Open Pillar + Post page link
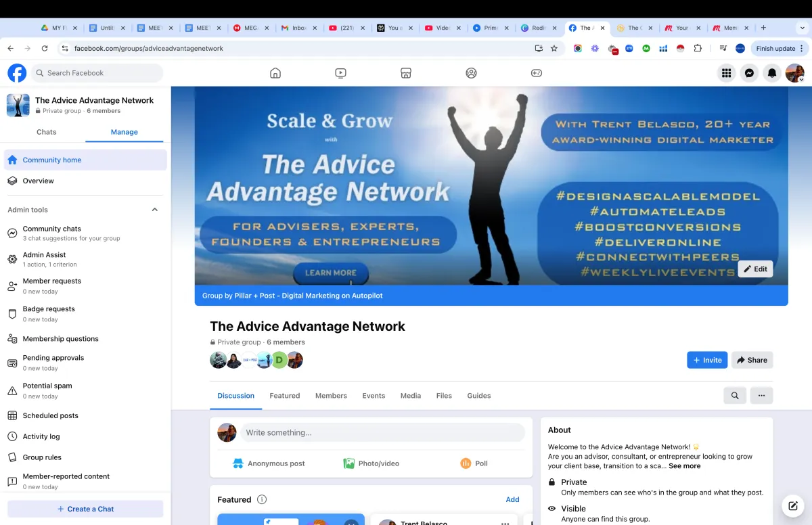 309,296
